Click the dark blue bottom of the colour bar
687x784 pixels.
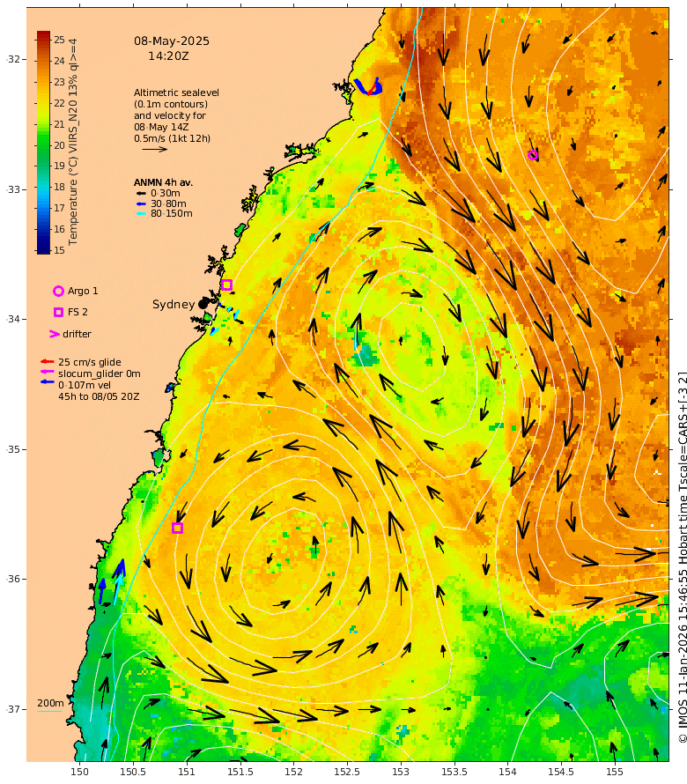[43, 248]
